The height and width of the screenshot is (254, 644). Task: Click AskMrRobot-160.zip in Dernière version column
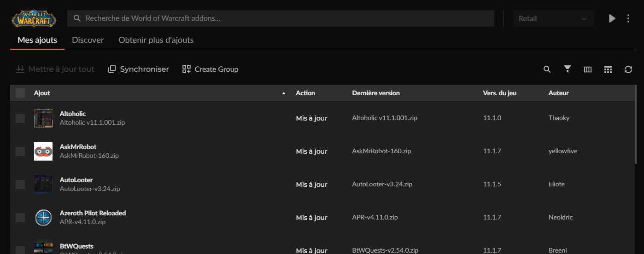tap(381, 151)
